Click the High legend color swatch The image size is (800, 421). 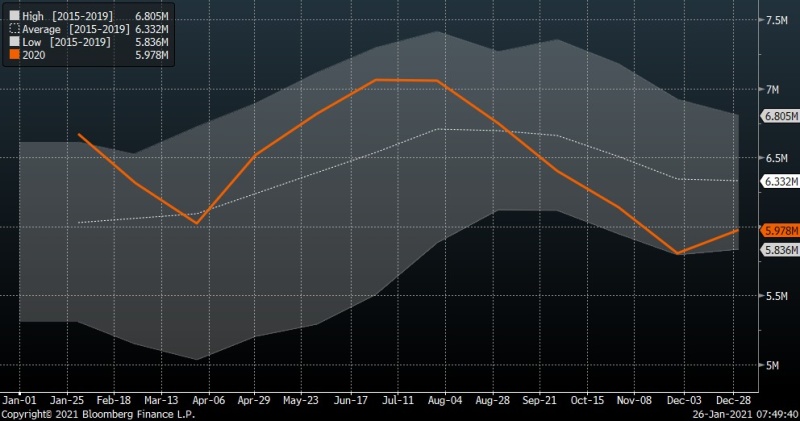(x=14, y=16)
